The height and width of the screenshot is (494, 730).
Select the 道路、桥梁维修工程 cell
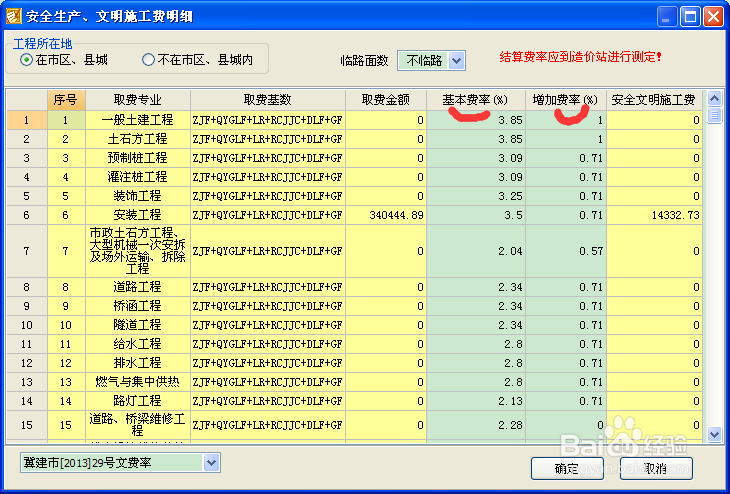pyautogui.click(x=138, y=425)
